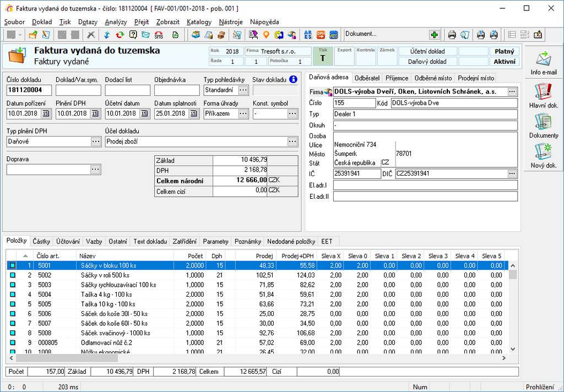Toggle checkbox for row 5003 Sáčky rychlouzavírací

point(13,285)
